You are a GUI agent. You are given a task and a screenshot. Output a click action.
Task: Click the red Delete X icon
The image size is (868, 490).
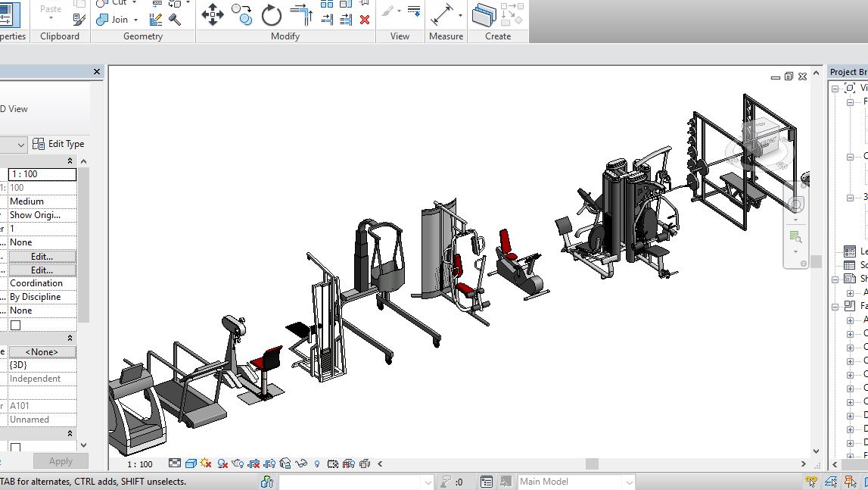tap(364, 20)
